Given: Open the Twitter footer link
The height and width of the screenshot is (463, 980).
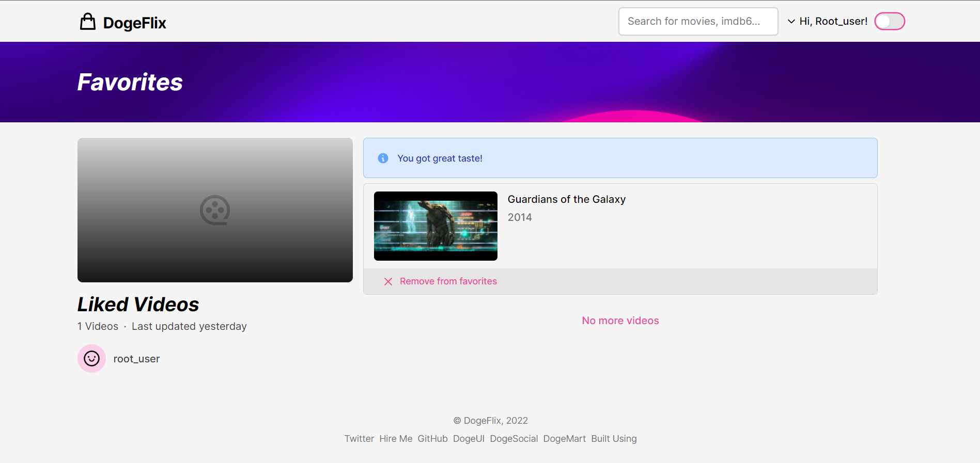Looking at the screenshot, I should click(x=359, y=439).
